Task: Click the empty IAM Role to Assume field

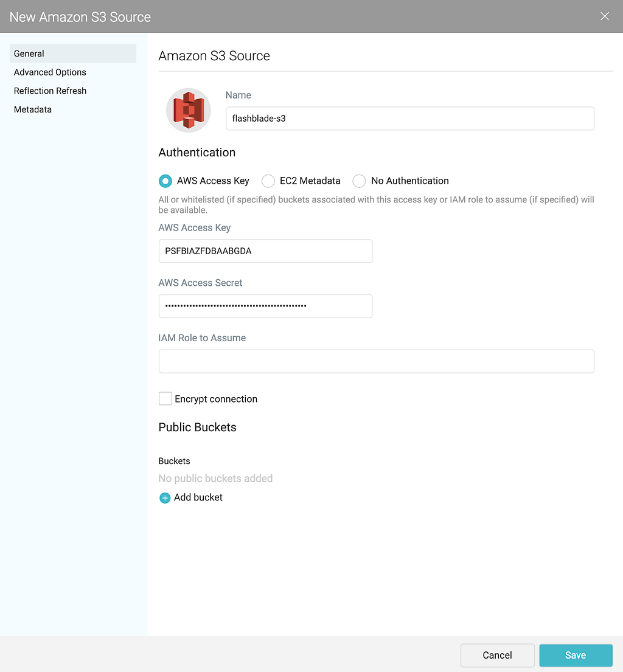Action: point(377,361)
